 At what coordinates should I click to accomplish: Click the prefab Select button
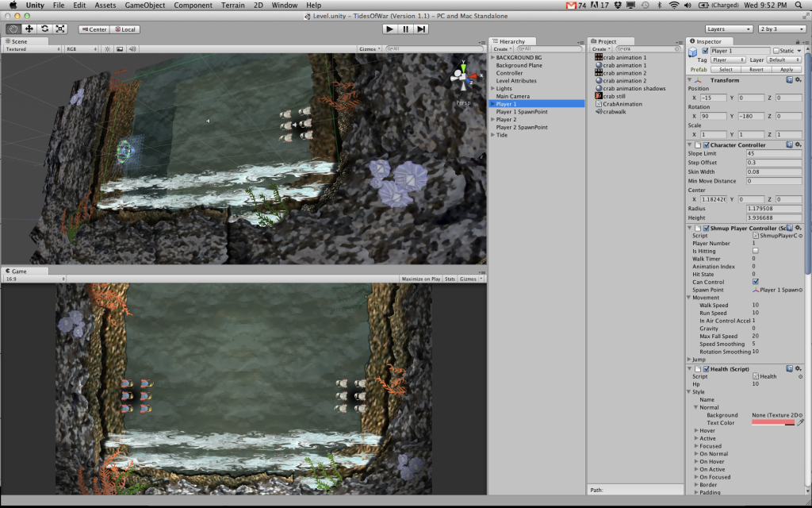click(726, 70)
